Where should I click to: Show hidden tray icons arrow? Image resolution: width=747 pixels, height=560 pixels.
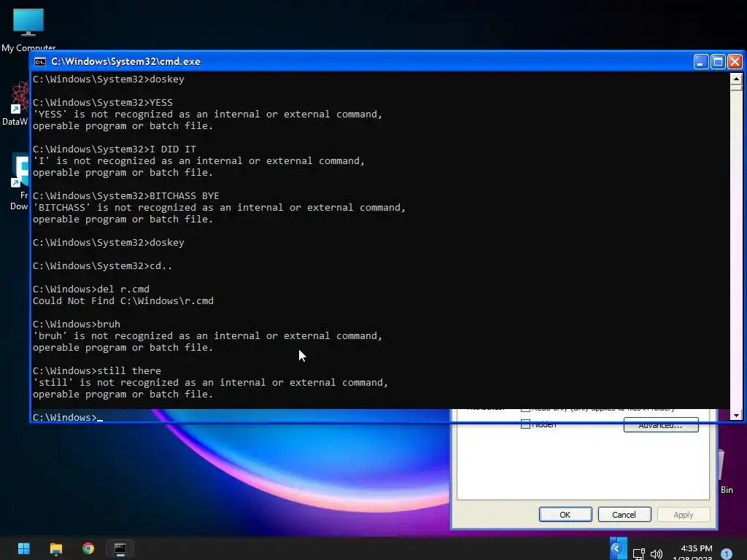coord(618,548)
